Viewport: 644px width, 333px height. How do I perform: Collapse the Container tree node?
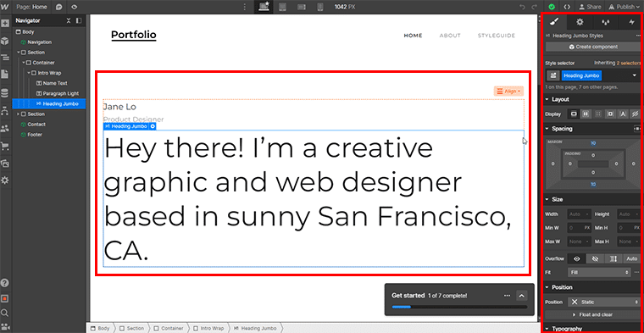[24, 63]
